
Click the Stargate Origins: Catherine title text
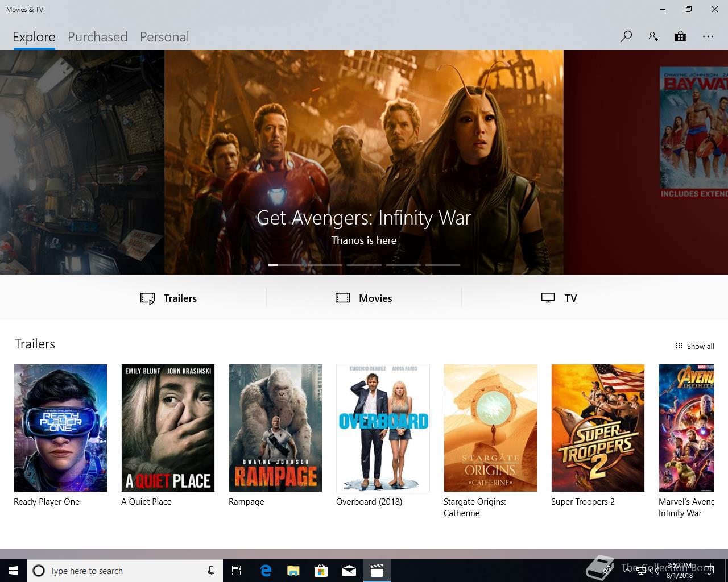[x=475, y=508]
